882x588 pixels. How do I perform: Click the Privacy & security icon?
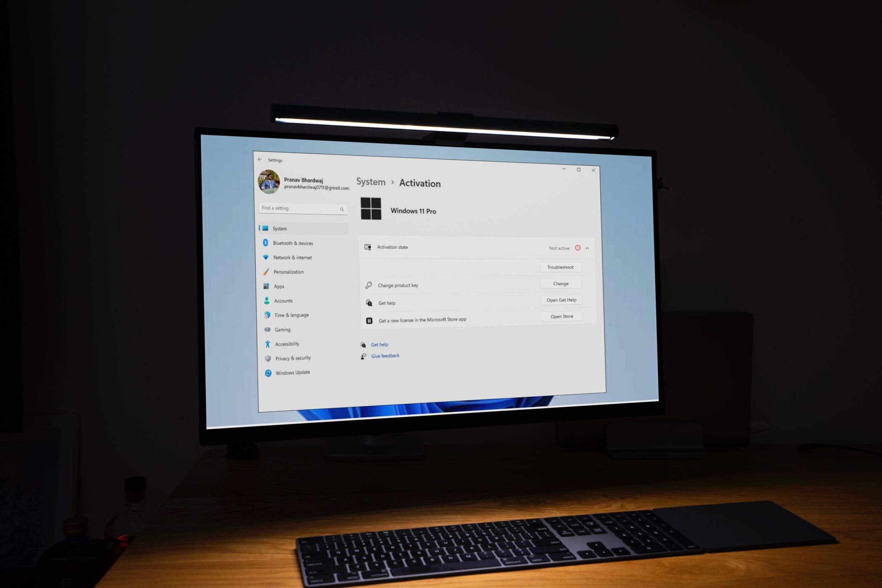[x=267, y=358]
